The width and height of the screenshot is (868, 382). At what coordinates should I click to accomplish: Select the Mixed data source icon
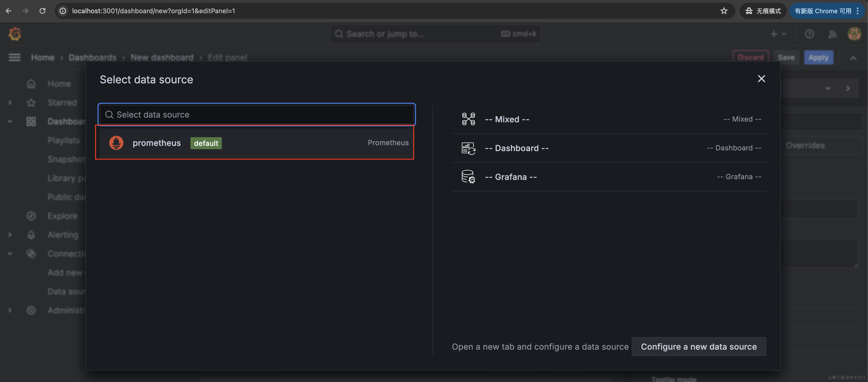click(468, 119)
